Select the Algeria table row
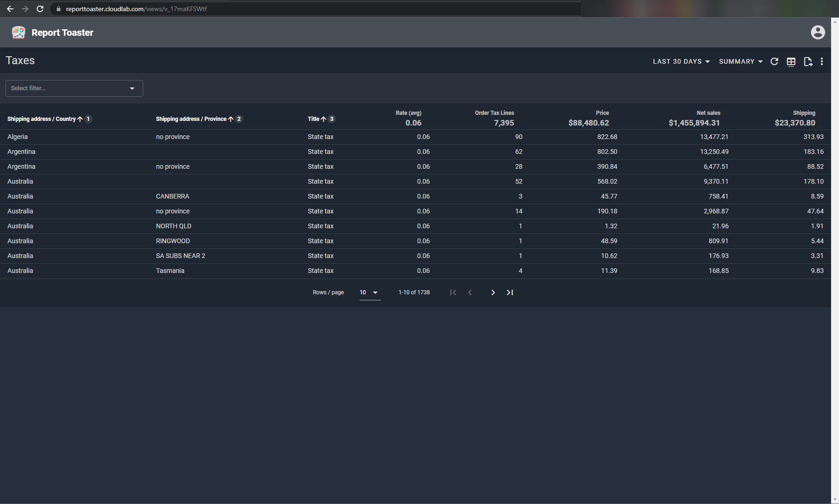 click(x=18, y=137)
